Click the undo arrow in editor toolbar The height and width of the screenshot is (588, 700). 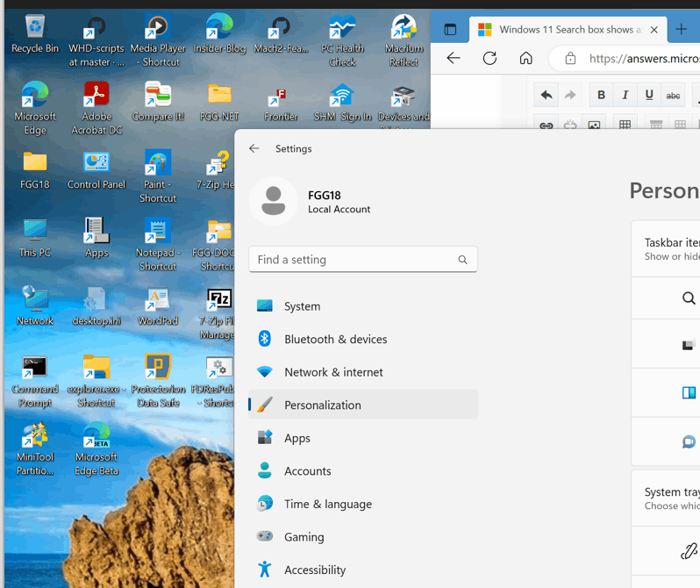546,95
